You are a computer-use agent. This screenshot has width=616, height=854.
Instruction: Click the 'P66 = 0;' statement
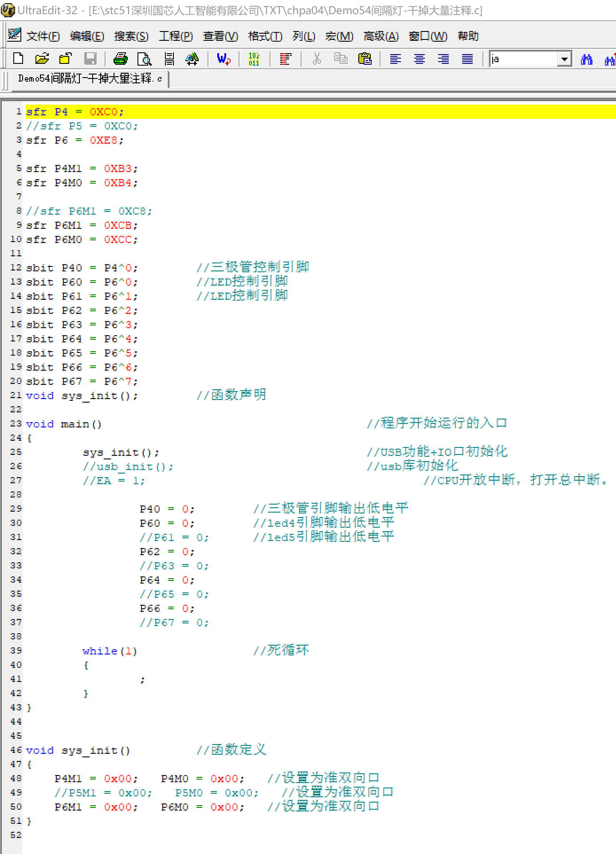click(x=167, y=608)
